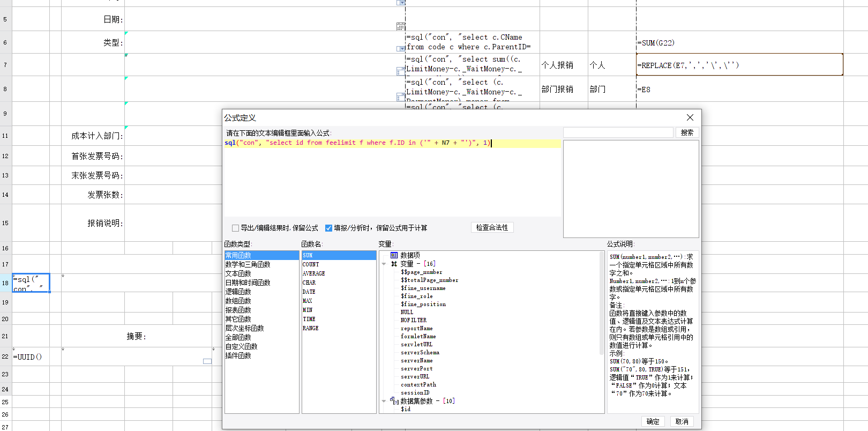Click the calendar widget icon in row 5

401,26
